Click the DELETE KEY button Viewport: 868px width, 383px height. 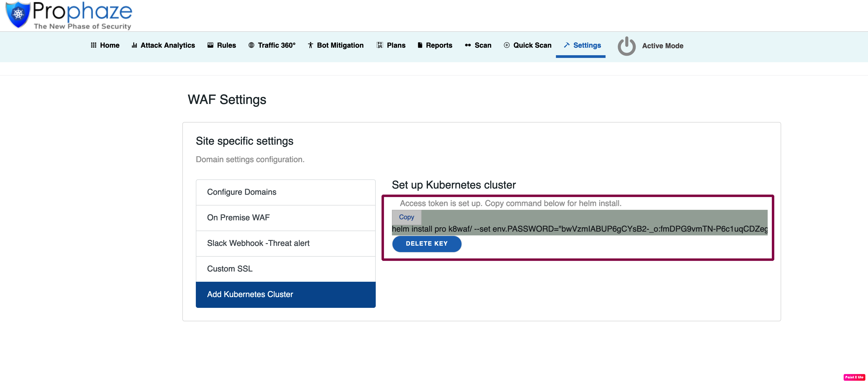point(427,243)
